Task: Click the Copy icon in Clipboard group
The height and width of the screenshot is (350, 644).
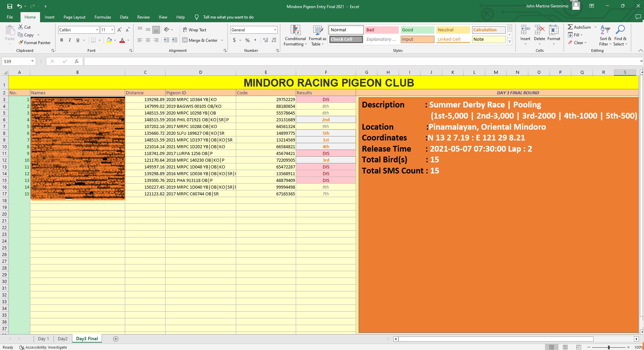Action: click(x=21, y=35)
